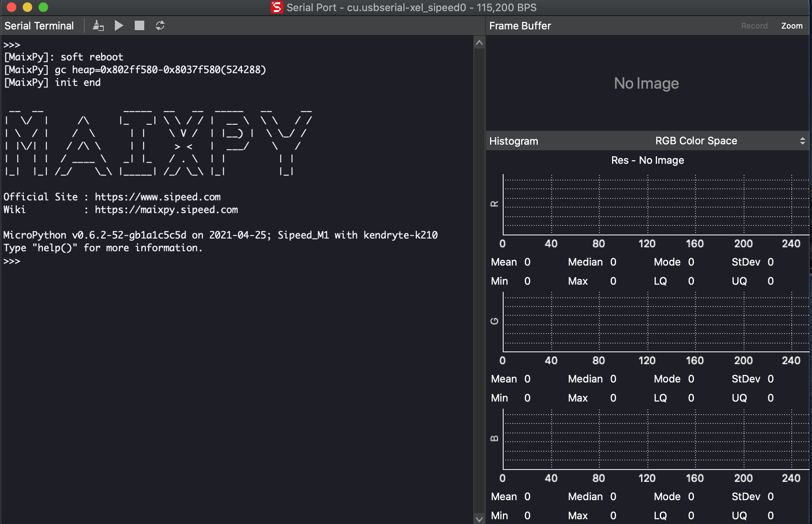Click the Record button in Frame Buffer

pos(754,26)
